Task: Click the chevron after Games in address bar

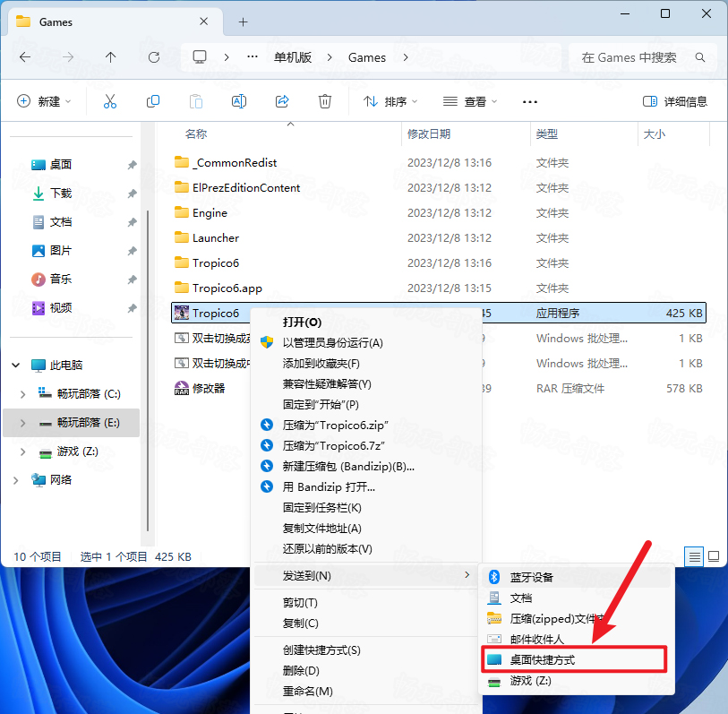Action: click(406, 57)
